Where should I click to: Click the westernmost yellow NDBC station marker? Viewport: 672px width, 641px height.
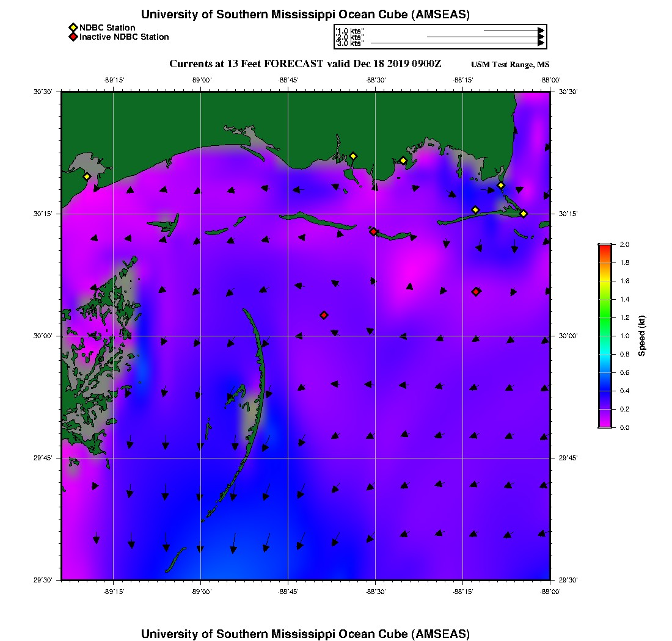coord(87,176)
